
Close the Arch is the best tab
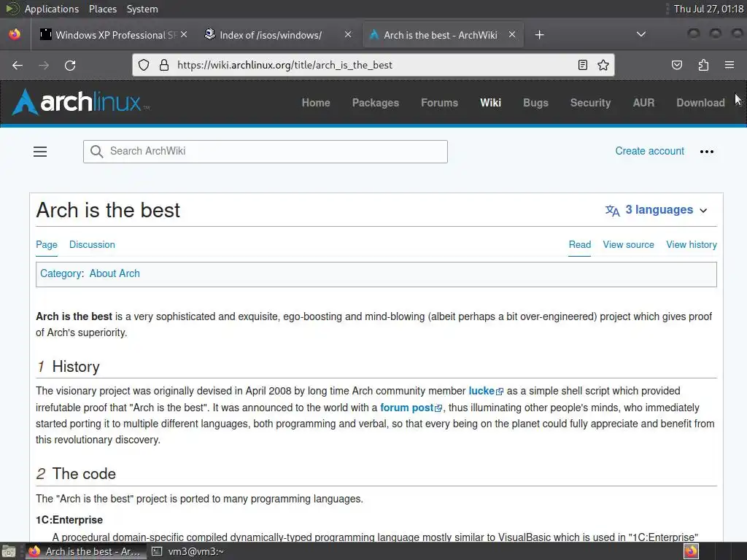[x=512, y=35]
